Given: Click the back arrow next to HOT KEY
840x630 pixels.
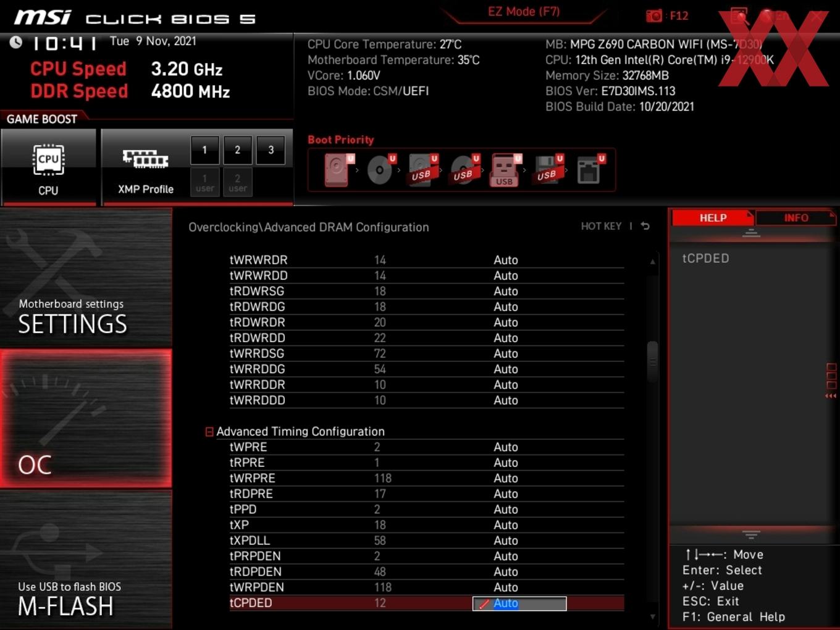Looking at the screenshot, I should point(645,226).
